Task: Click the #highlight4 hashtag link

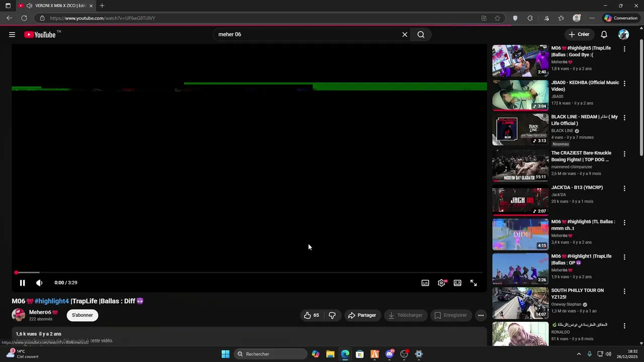Action: [x=51, y=301]
